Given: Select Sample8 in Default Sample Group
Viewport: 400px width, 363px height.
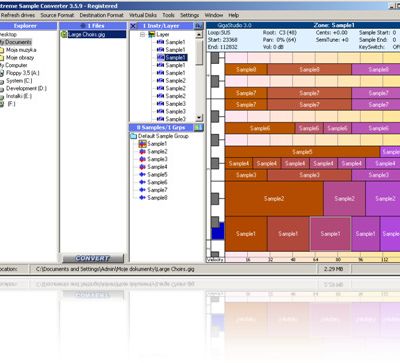Looking at the screenshot, I should tap(157, 198).
